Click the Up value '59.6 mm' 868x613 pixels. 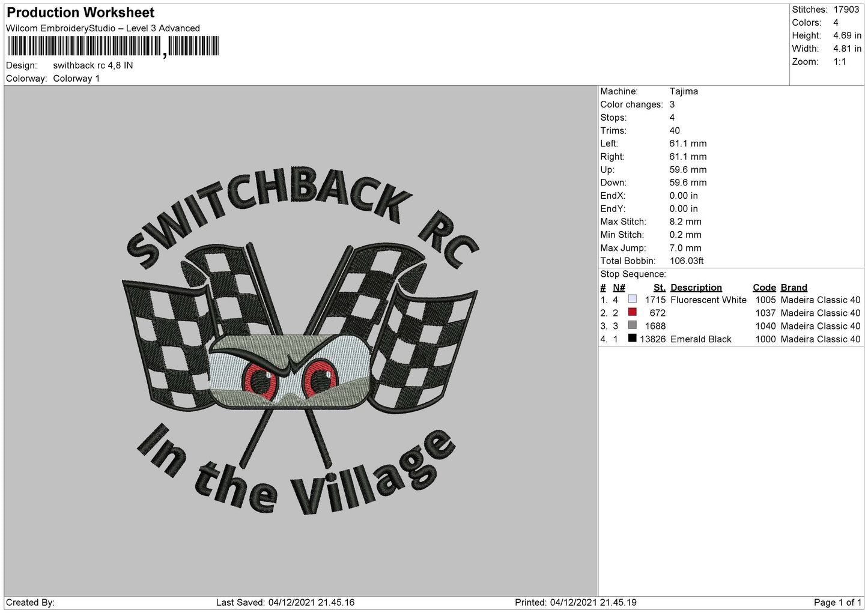688,170
